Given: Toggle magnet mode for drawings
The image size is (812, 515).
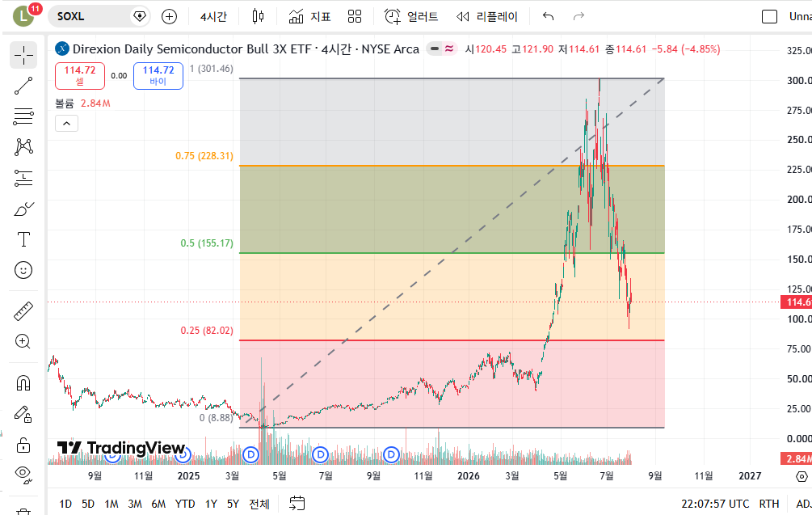Looking at the screenshot, I should click(x=23, y=383).
